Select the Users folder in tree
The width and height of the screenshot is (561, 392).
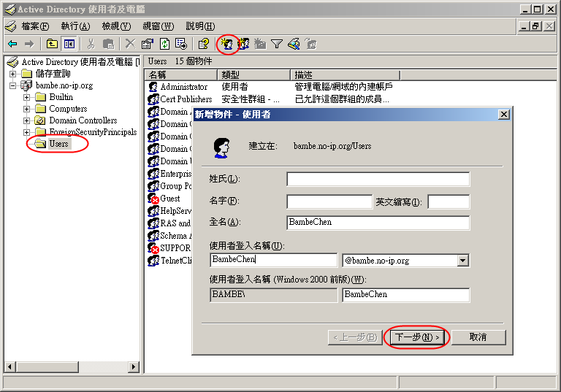pyautogui.click(x=58, y=144)
